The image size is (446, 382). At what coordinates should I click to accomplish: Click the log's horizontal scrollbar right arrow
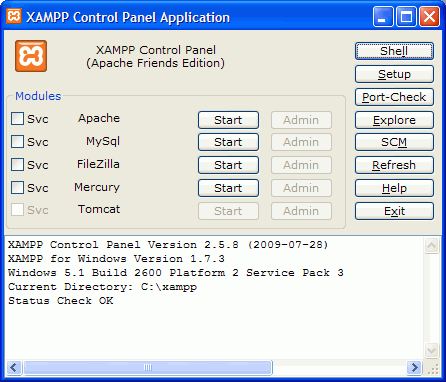415,368
